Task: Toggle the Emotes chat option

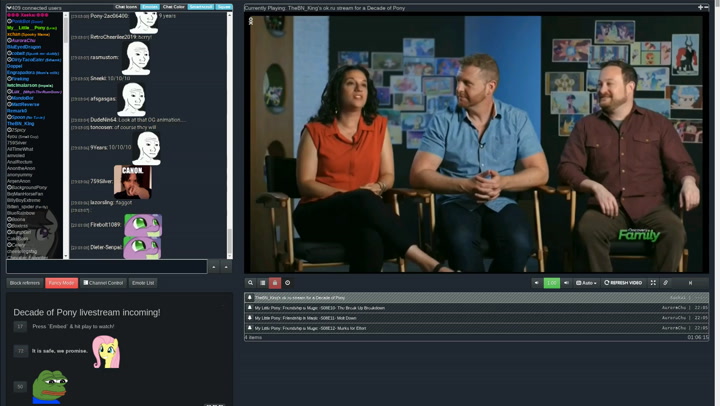Action: tap(149, 7)
